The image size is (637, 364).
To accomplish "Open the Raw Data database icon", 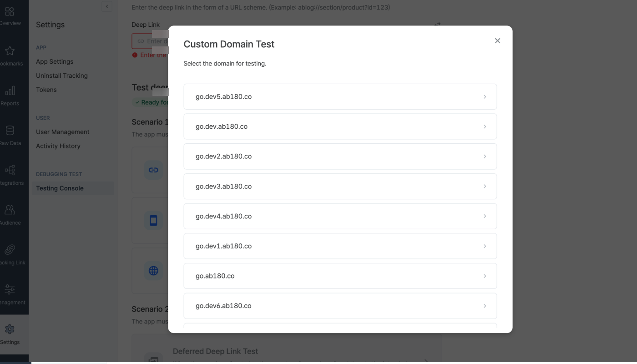I will (10, 131).
